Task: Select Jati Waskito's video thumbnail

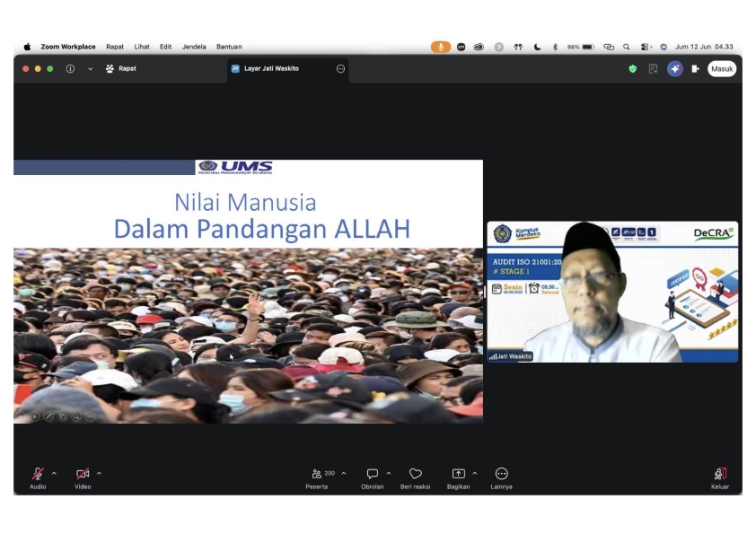Action: (x=612, y=292)
